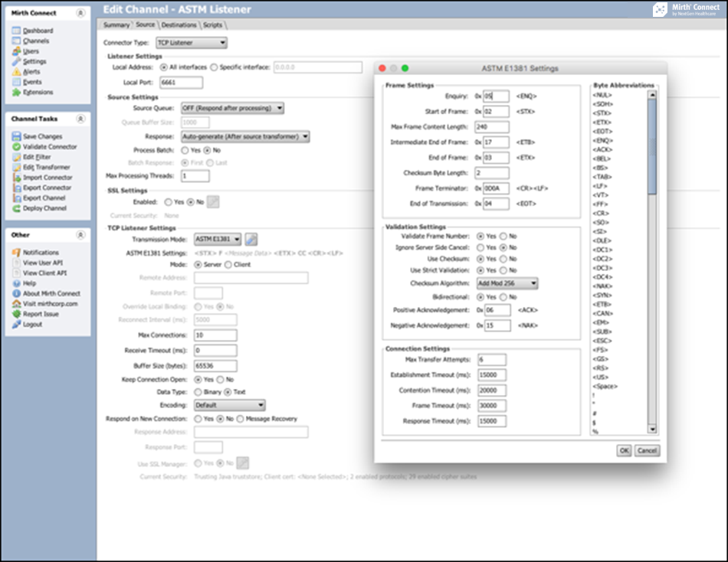Screen dimensions: 728x562
Task: Select Client mode radio button
Action: click(x=228, y=264)
